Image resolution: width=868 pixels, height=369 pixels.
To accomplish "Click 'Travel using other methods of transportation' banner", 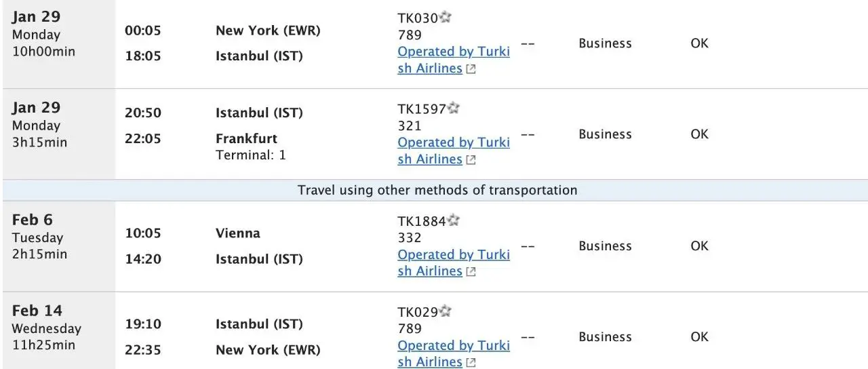I will tap(437, 190).
